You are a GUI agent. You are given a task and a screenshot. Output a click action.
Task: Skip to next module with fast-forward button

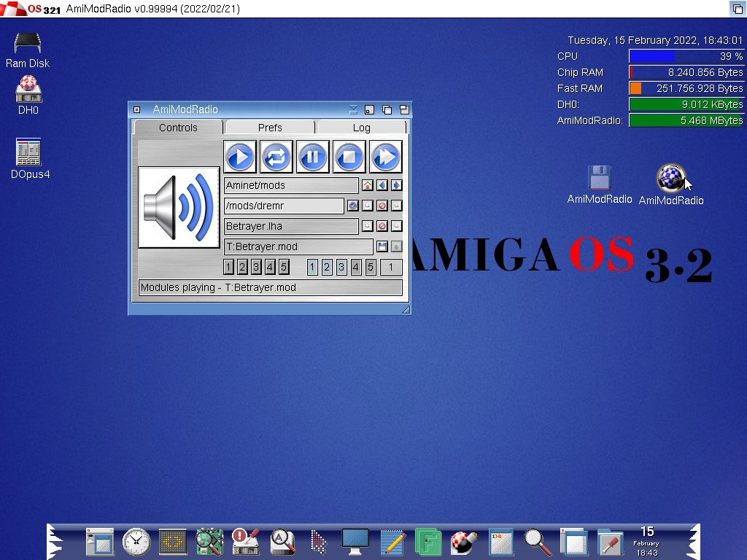(x=386, y=157)
